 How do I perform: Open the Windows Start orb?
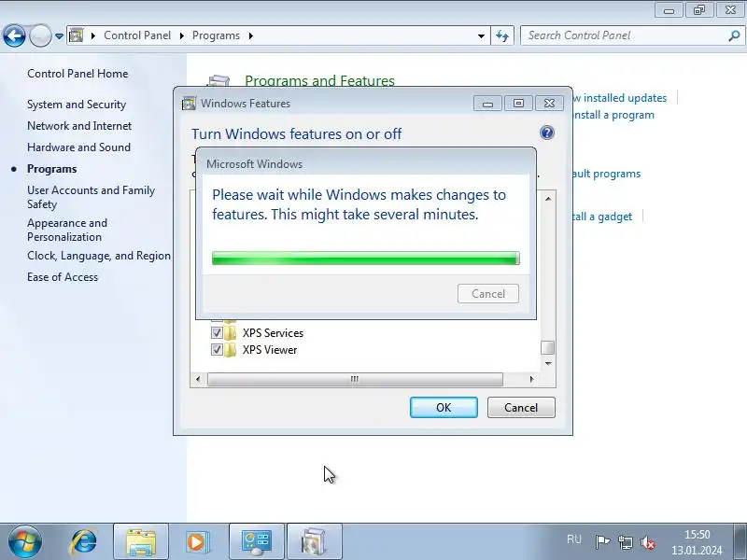tap(24, 541)
